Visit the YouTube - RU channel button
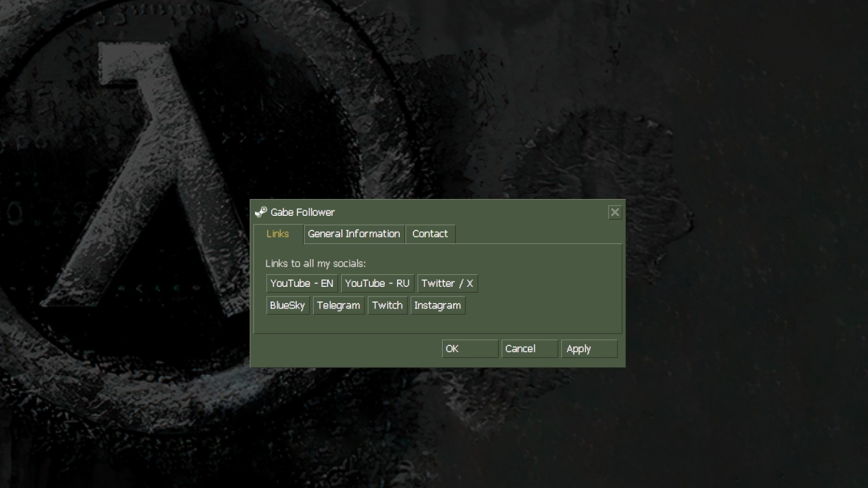 pyautogui.click(x=377, y=284)
